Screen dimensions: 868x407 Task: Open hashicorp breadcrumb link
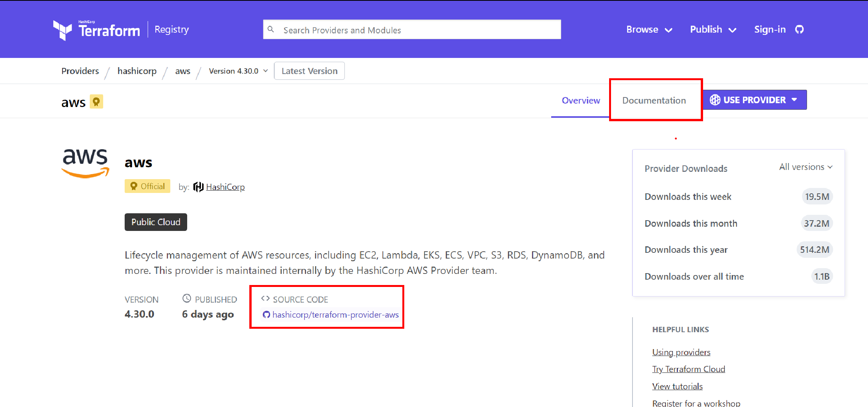[137, 71]
